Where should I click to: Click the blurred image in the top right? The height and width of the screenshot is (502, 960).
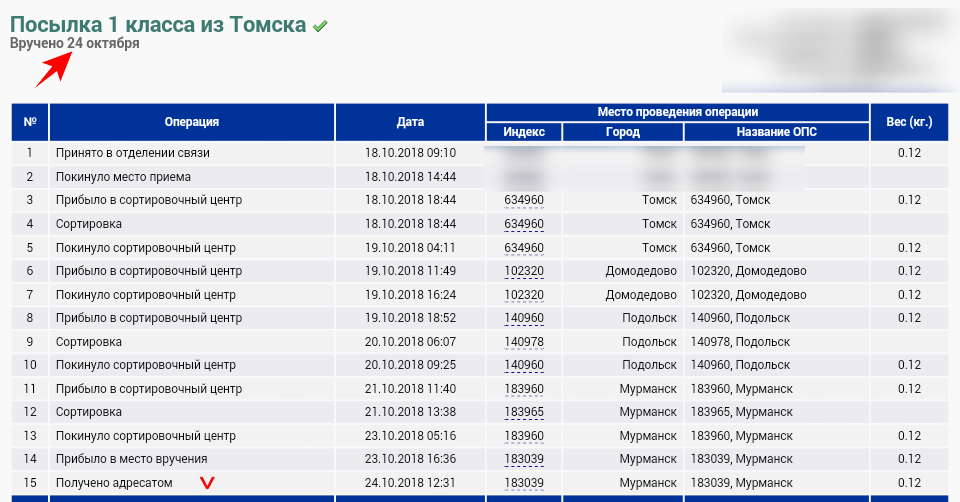[x=838, y=48]
